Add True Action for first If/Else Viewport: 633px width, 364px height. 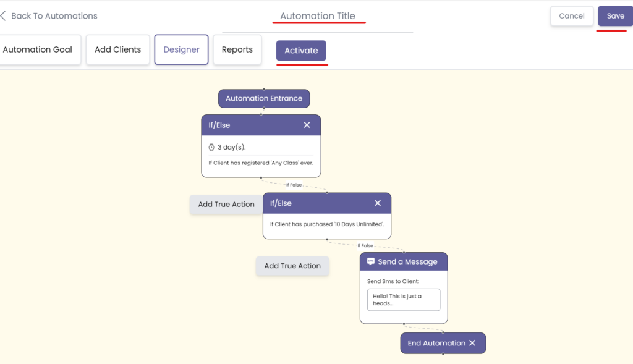[x=226, y=205]
